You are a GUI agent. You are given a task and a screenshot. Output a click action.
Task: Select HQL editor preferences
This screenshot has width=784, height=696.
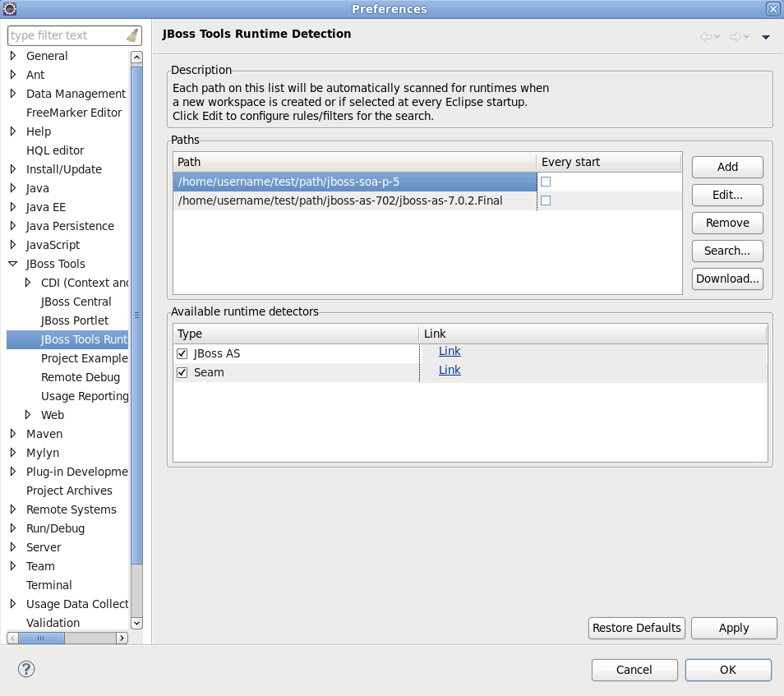55,150
